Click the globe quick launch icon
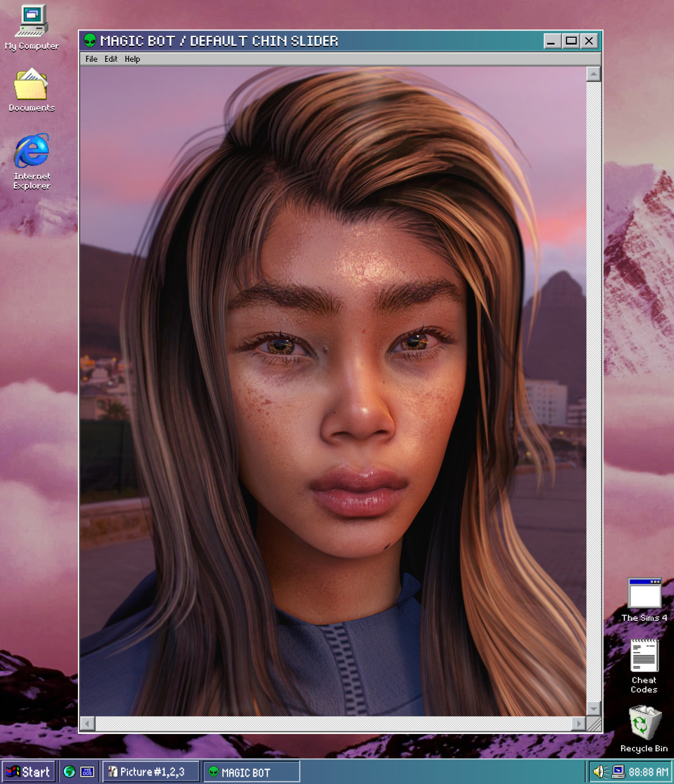 [x=70, y=771]
